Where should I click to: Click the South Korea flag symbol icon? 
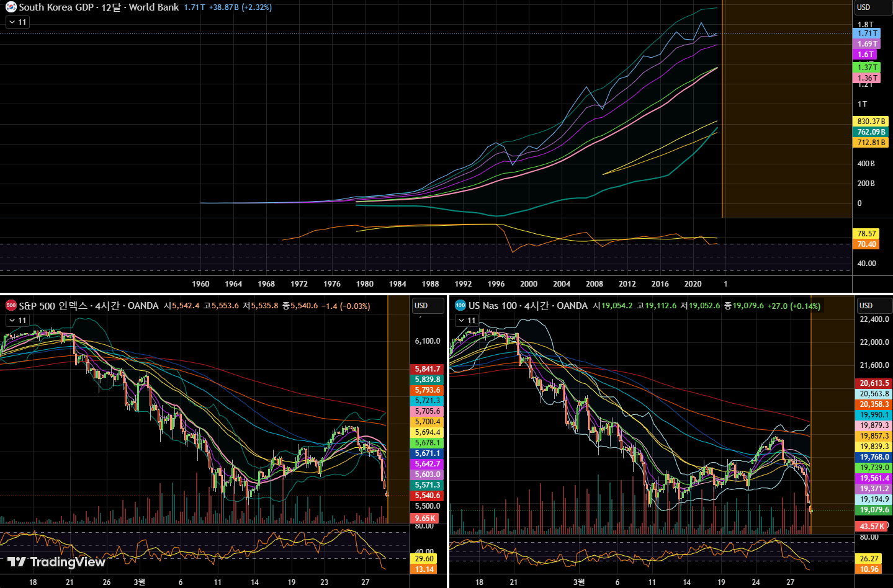pyautogui.click(x=11, y=7)
